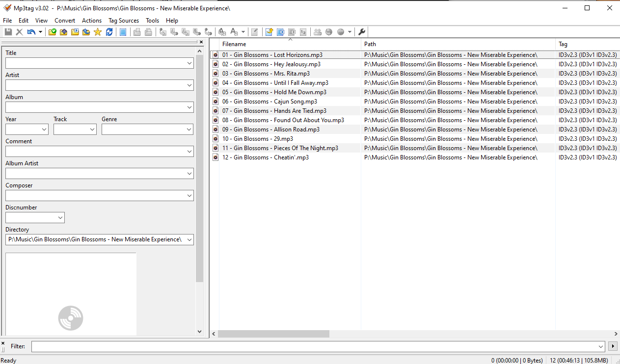The image size is (620, 364).
Task: Close the tag panel with its small X
Action: (200, 42)
